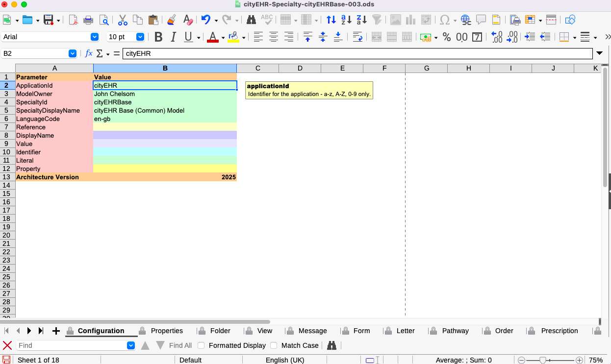Viewport: 611px width, 364px height.
Task: Open the Message sheet tab
Action: [x=312, y=331]
